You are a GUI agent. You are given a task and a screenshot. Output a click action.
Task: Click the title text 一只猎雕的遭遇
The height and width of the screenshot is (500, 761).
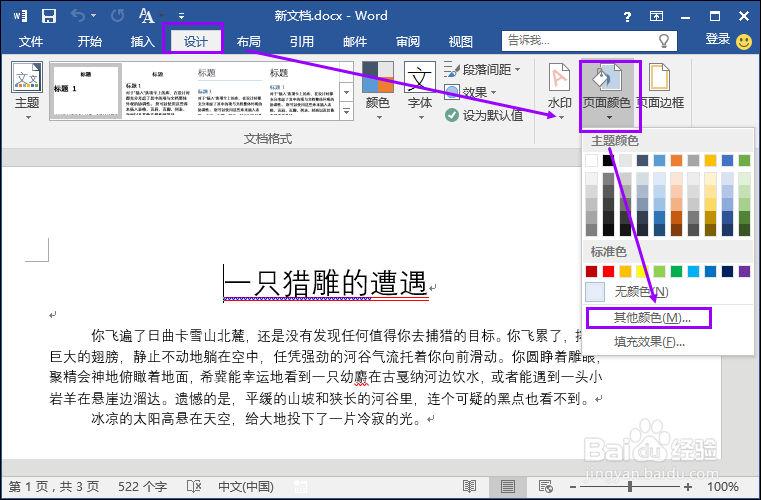[x=325, y=283]
